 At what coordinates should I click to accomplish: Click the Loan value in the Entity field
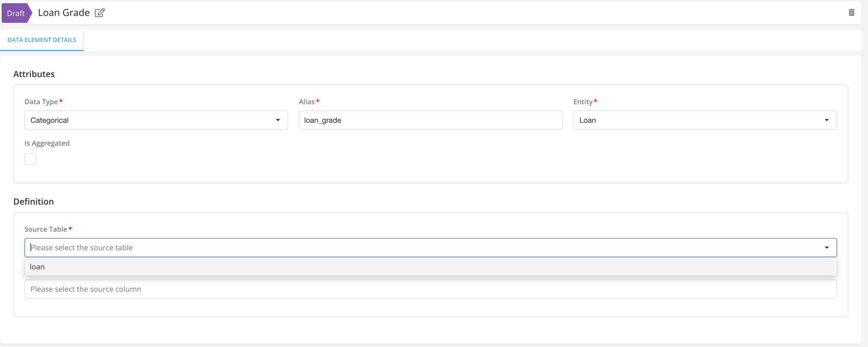click(x=587, y=120)
